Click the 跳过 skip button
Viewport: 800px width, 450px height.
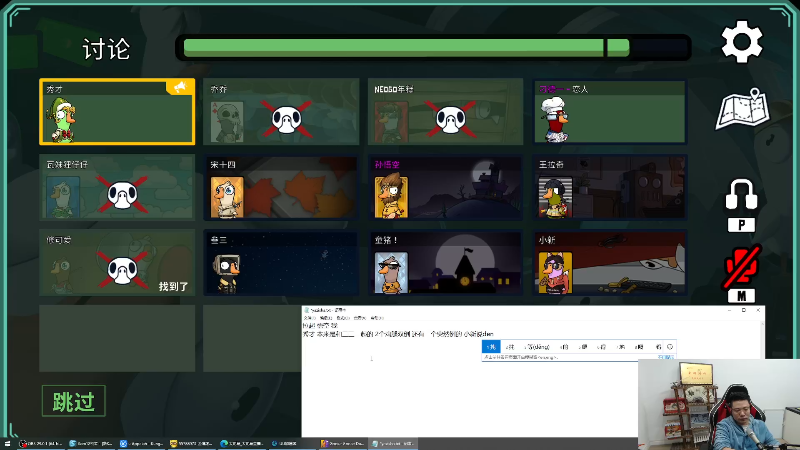point(73,401)
